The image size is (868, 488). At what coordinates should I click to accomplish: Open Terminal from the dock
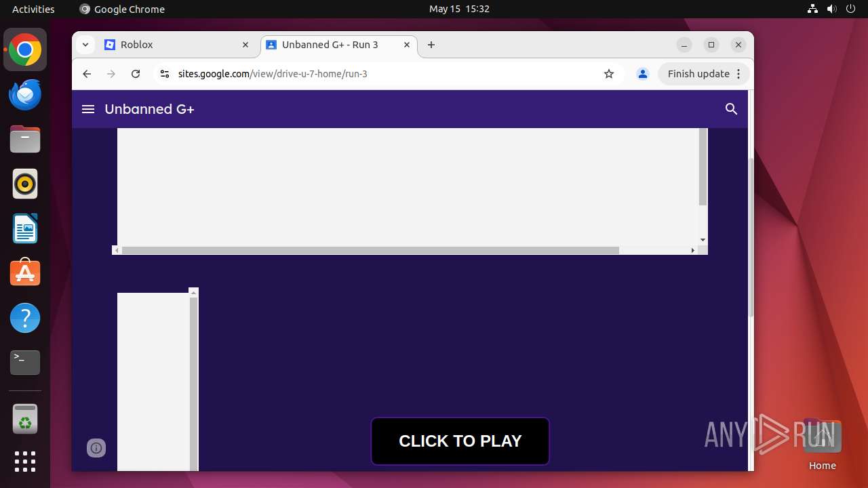(x=25, y=363)
